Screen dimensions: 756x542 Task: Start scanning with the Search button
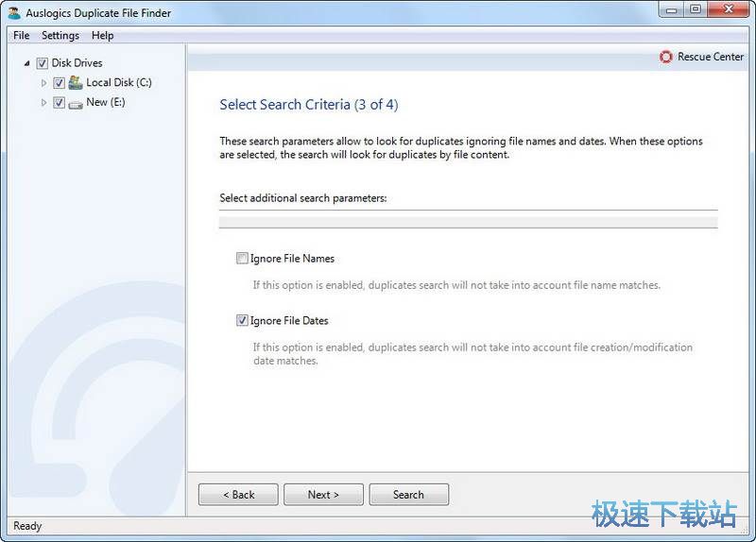[x=409, y=495]
